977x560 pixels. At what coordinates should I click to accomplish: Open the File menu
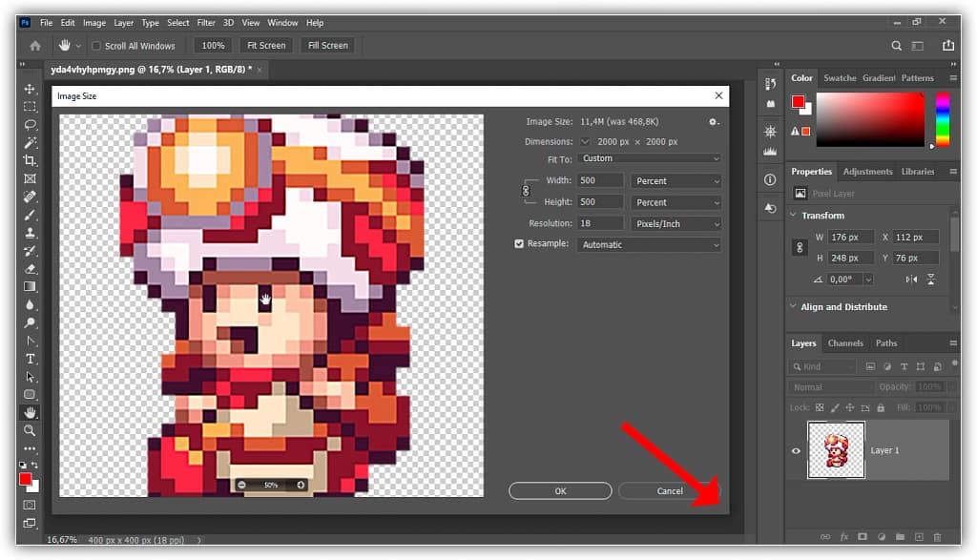tap(46, 23)
